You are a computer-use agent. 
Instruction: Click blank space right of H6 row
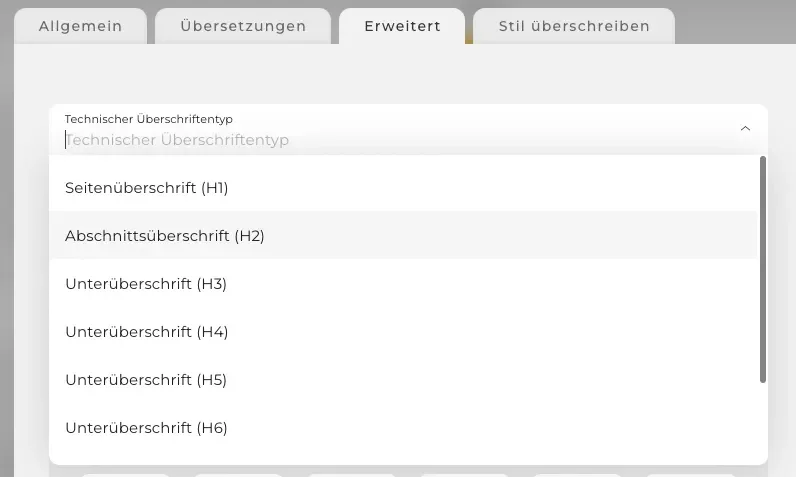[492, 428]
